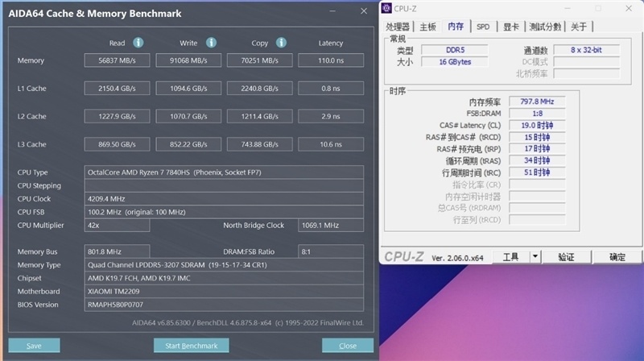
Task: Click the CAS# Latency value 19.0 时钟
Action: click(537, 125)
